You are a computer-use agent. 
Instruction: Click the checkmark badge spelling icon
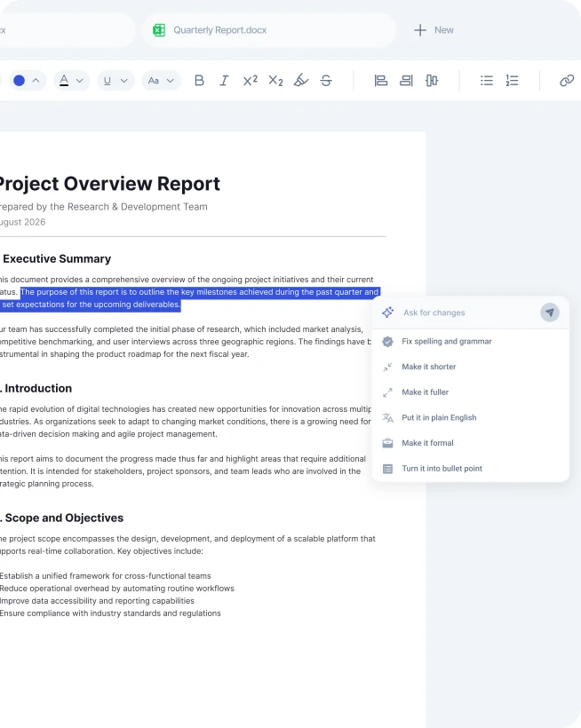(388, 342)
